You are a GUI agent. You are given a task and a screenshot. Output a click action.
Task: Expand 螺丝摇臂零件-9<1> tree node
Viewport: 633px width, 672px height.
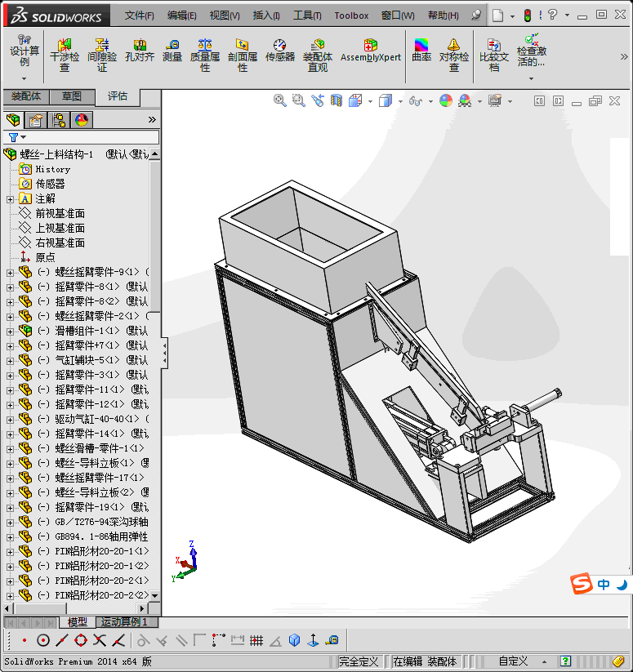click(11, 273)
